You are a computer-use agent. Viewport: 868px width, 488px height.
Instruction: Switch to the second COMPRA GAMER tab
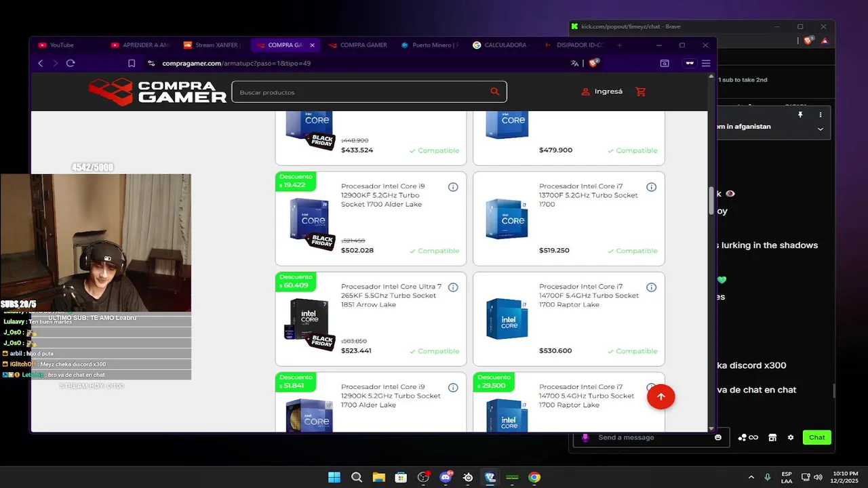(358, 45)
